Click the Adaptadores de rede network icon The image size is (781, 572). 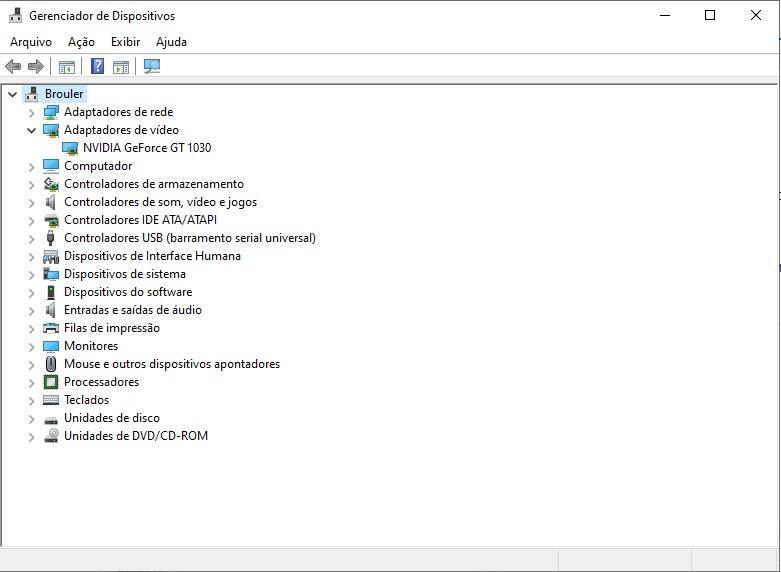click(x=51, y=112)
